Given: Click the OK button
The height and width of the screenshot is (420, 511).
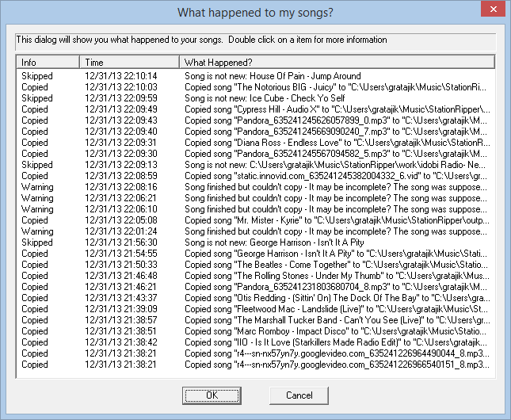Looking at the screenshot, I should tap(212, 395).
